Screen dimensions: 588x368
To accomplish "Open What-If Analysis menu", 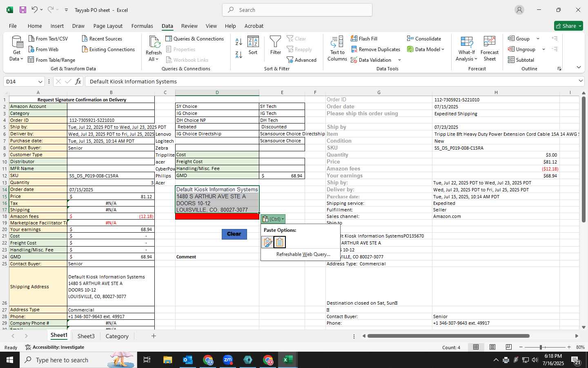I will pos(467,49).
